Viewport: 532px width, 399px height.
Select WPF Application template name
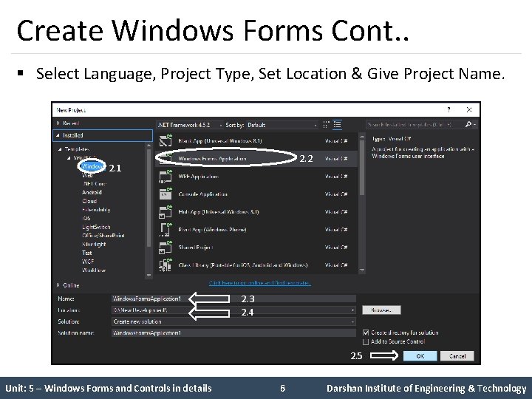click(198, 177)
